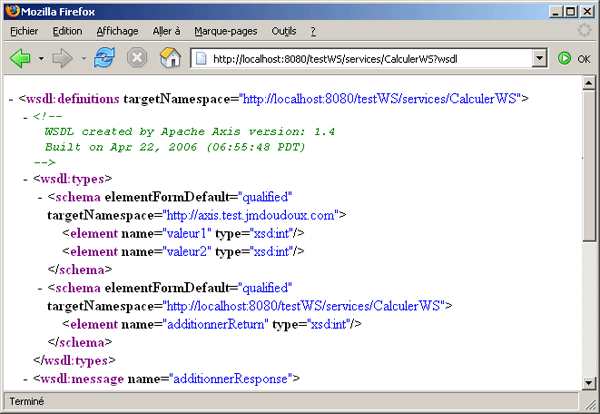Collapse the wsdl:message additionnerResponse node
The height and width of the screenshot is (414, 600).
(x=25, y=379)
